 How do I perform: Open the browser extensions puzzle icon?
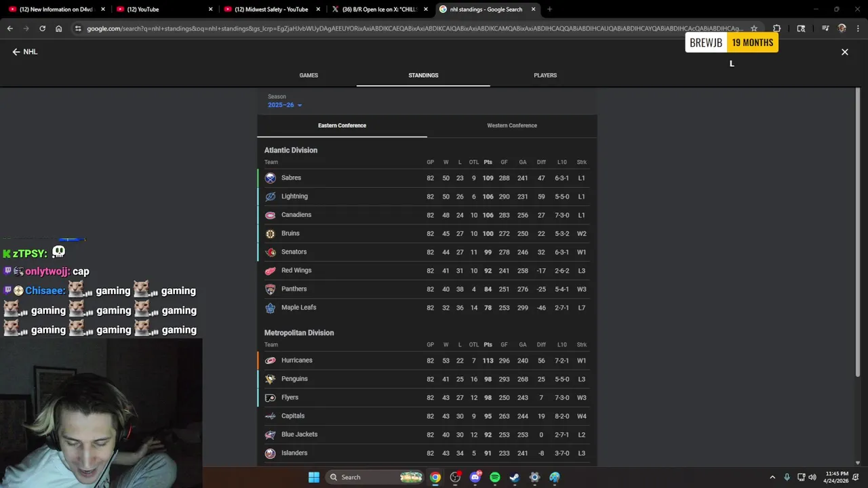tap(776, 28)
